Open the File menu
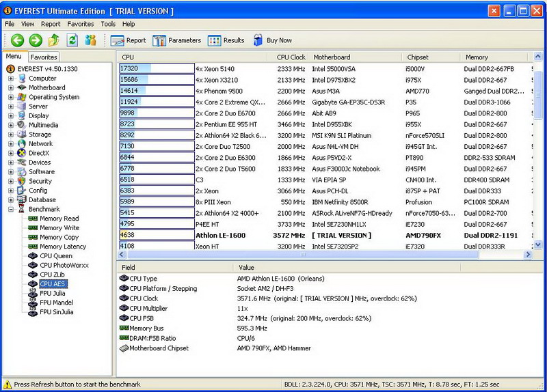 [x=10, y=24]
